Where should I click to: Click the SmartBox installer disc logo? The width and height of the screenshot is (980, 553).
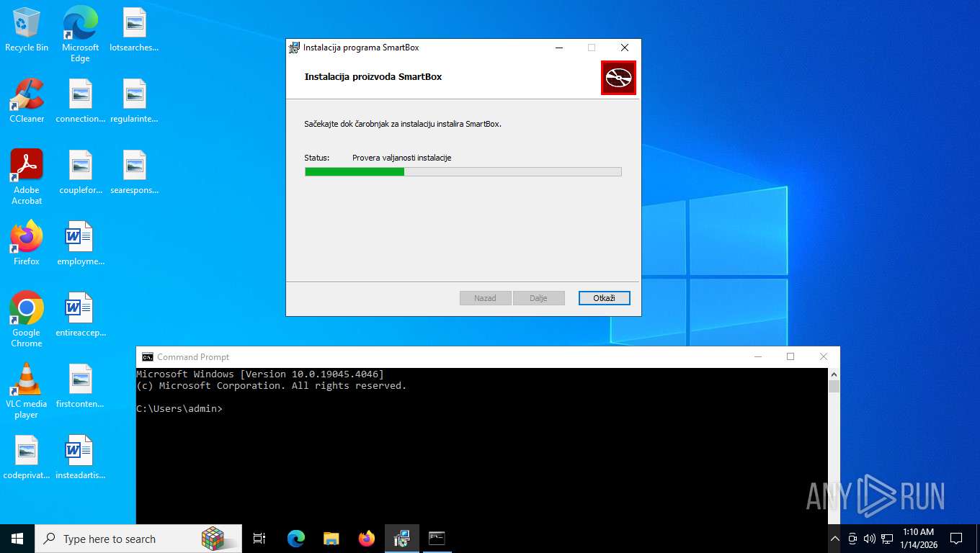point(618,78)
